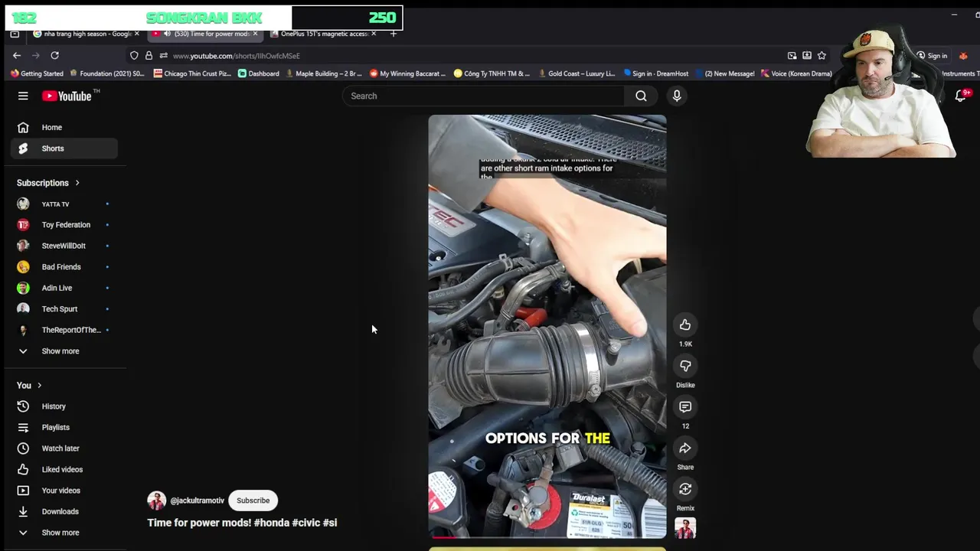Click Sign in in browser toolbar
Image resolution: width=980 pixels, height=551 pixels.
(932, 56)
